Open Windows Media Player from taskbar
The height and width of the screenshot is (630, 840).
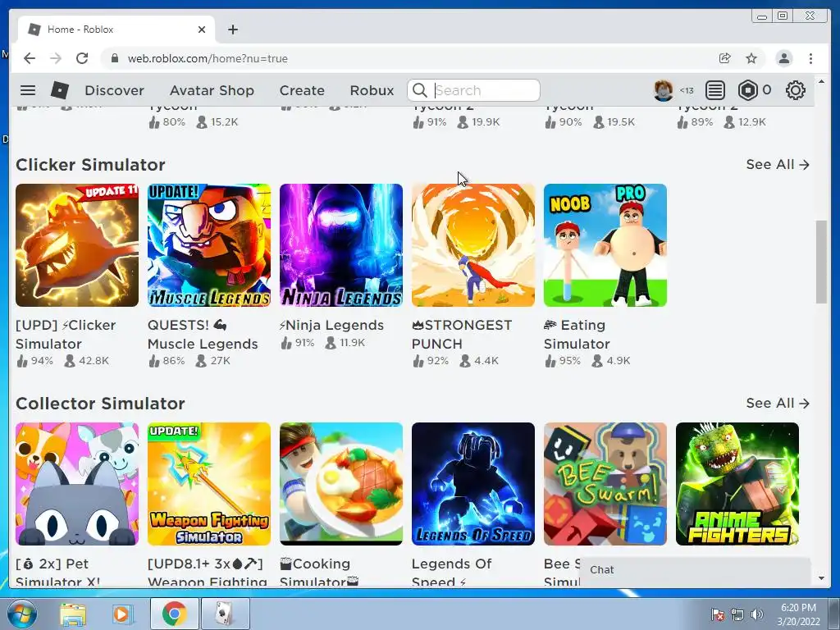click(x=122, y=614)
